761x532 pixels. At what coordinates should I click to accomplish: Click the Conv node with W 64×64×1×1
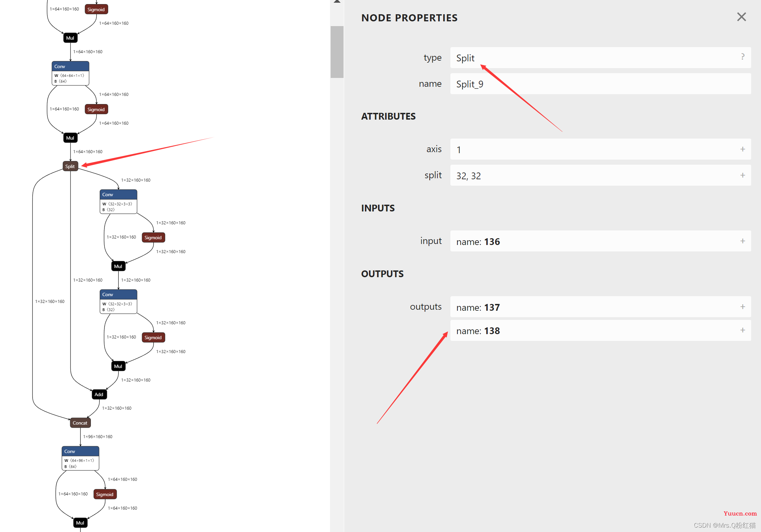[70, 73]
